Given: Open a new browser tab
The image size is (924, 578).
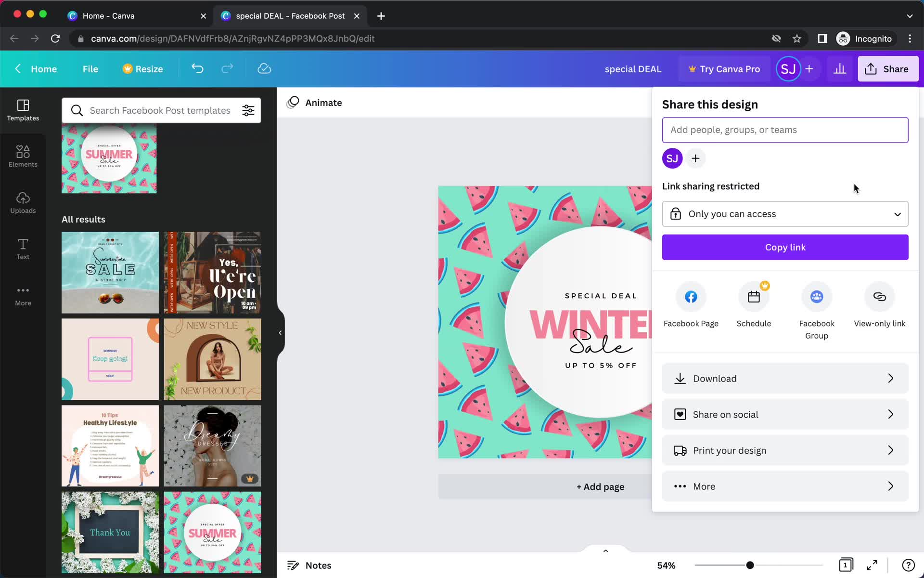Looking at the screenshot, I should point(381,16).
